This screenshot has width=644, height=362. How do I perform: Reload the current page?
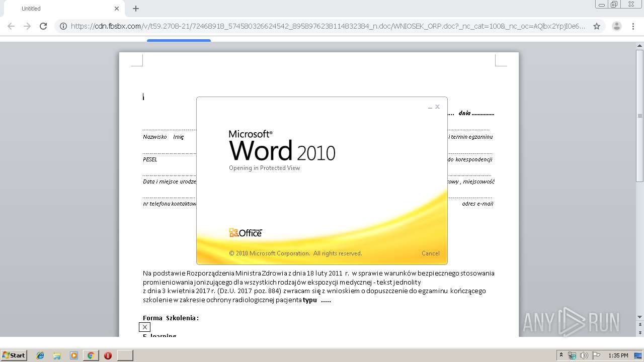coord(43,26)
